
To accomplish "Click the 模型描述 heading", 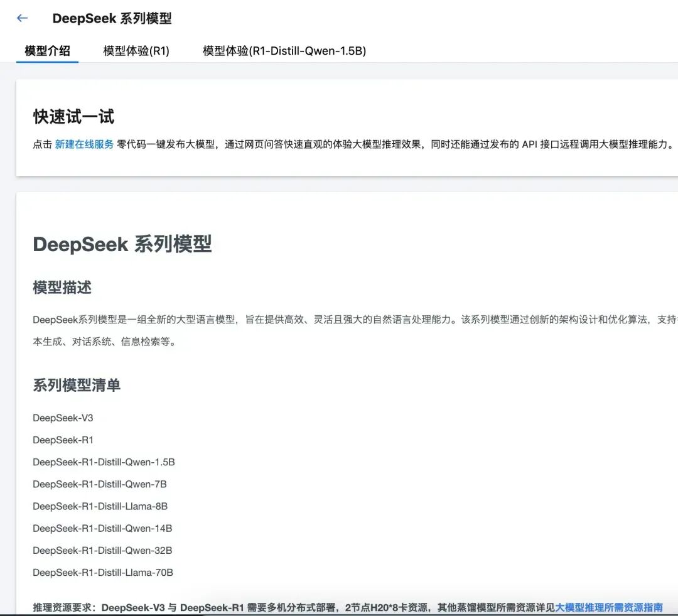I will 62,287.
